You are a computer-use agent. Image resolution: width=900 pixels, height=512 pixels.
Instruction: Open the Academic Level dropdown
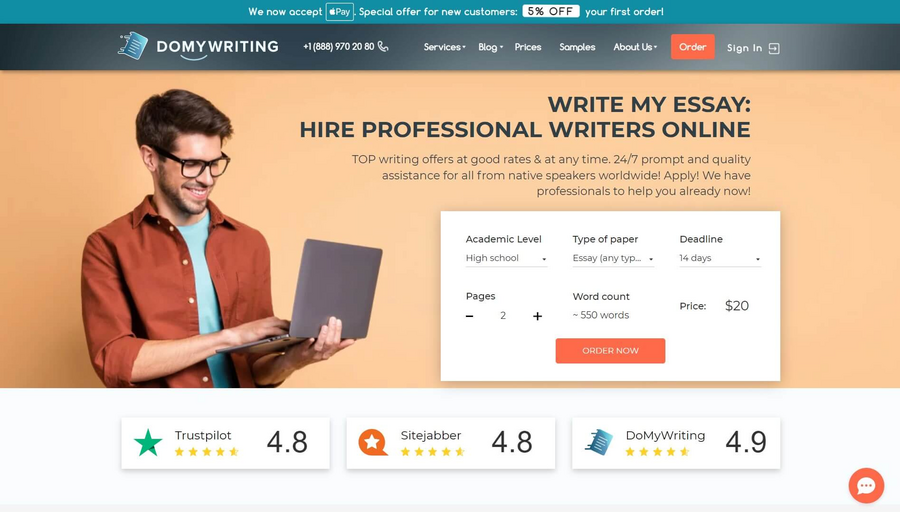pyautogui.click(x=506, y=258)
